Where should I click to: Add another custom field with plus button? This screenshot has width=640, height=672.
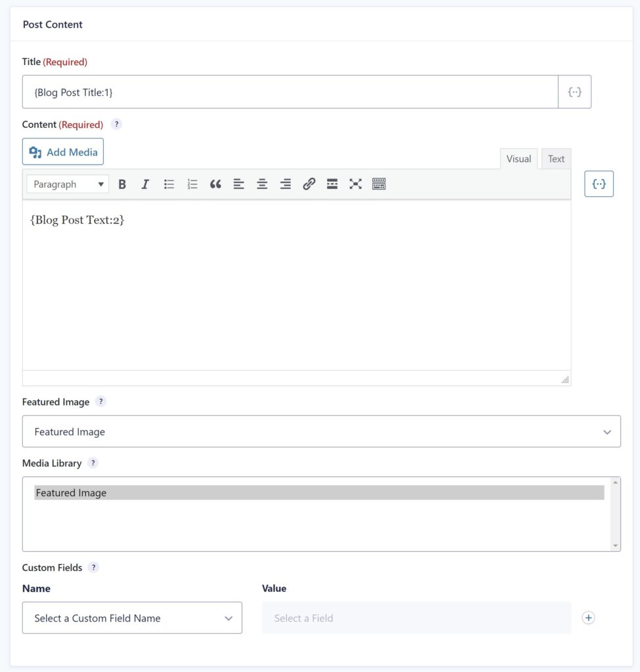click(588, 618)
